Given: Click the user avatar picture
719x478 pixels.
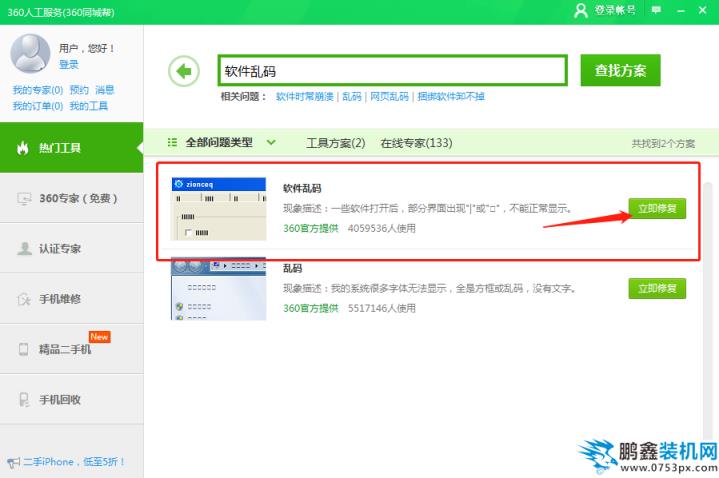Looking at the screenshot, I should (30, 53).
